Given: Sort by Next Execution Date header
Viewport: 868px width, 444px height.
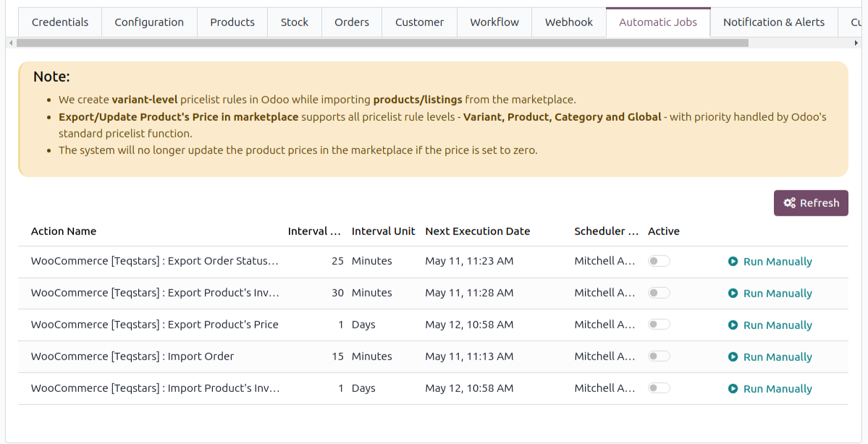Looking at the screenshot, I should [478, 231].
